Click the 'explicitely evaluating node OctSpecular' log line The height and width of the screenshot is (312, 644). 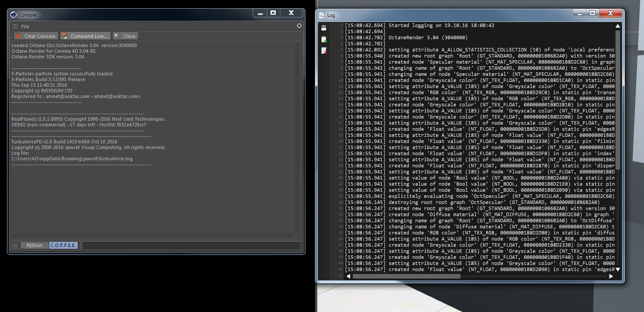coord(480,197)
